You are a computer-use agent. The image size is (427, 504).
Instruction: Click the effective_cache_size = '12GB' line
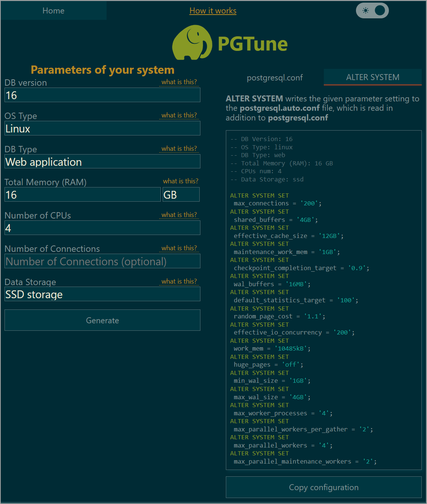click(x=289, y=236)
